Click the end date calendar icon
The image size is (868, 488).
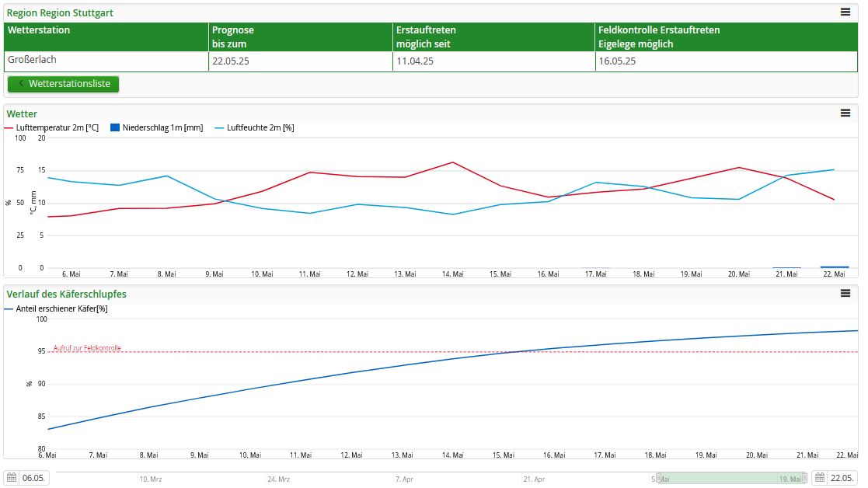[821, 478]
